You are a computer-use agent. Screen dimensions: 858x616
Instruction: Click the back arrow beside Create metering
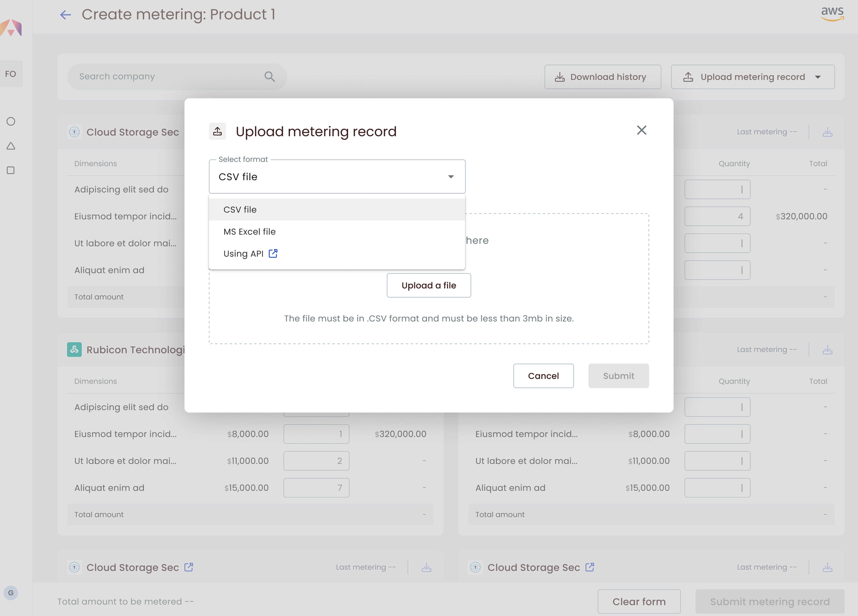(x=65, y=15)
